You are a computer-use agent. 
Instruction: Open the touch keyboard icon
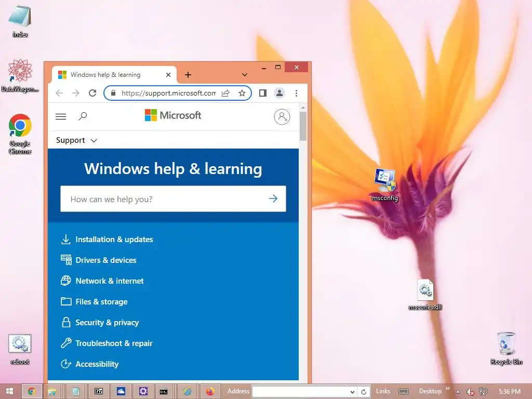403,392
